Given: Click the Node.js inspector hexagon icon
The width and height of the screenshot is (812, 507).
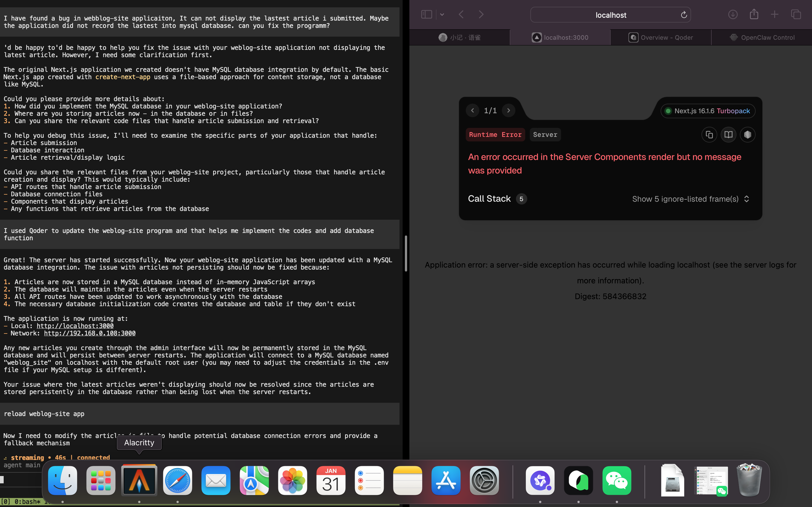Looking at the screenshot, I should (x=747, y=135).
